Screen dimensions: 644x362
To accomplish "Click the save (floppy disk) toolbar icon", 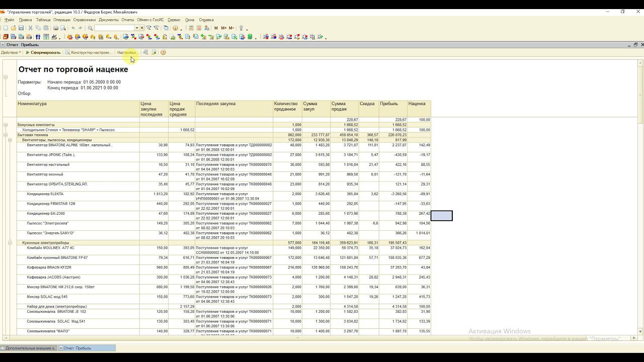I will click(x=21, y=28).
